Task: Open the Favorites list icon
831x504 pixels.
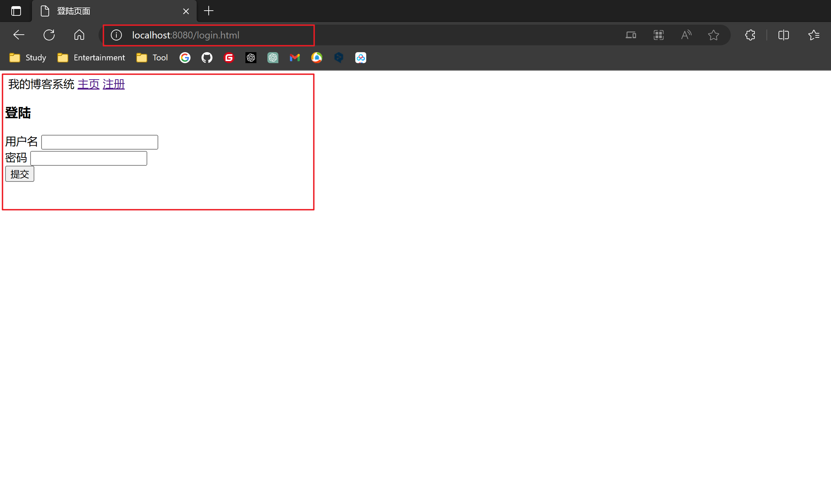Action: 813,35
